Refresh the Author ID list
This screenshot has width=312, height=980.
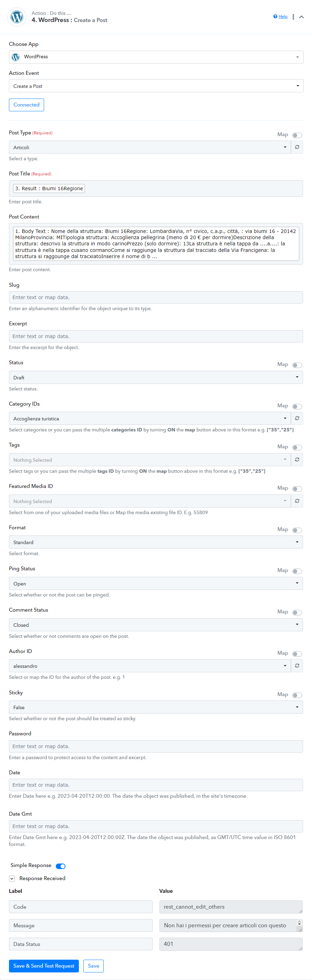[297, 665]
